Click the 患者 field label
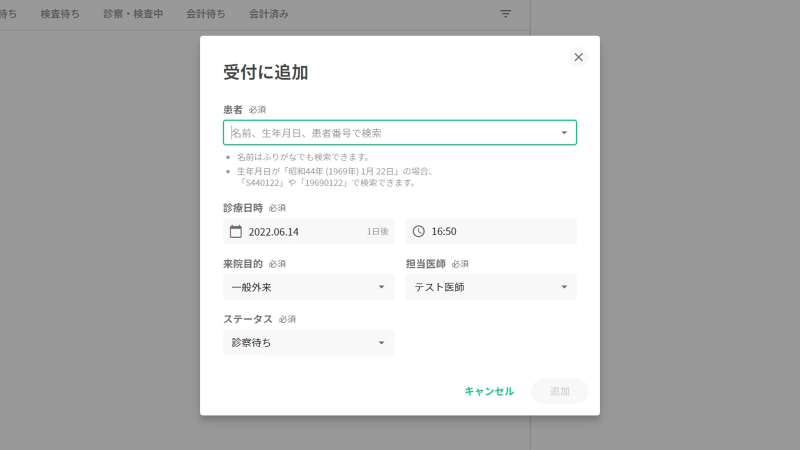The height and width of the screenshot is (450, 800). pos(233,109)
